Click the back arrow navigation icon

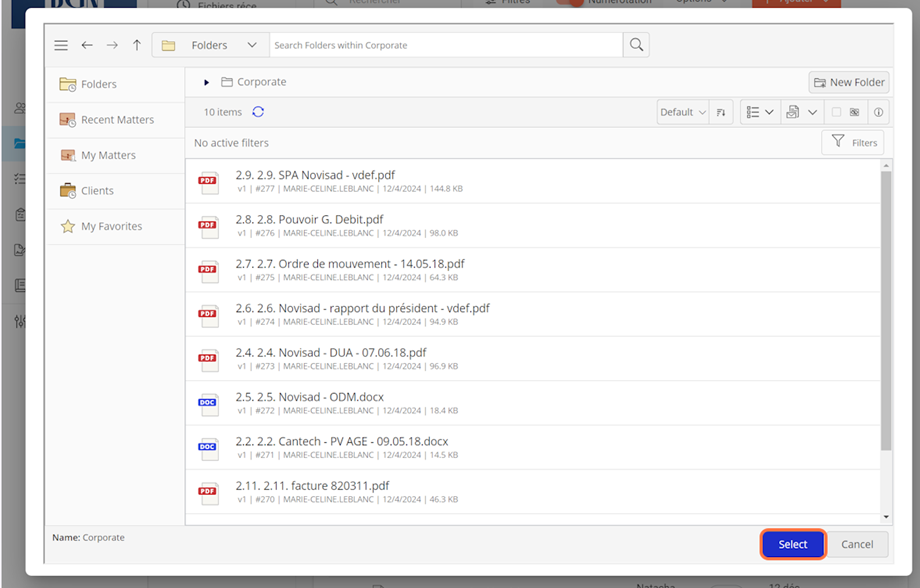click(87, 45)
